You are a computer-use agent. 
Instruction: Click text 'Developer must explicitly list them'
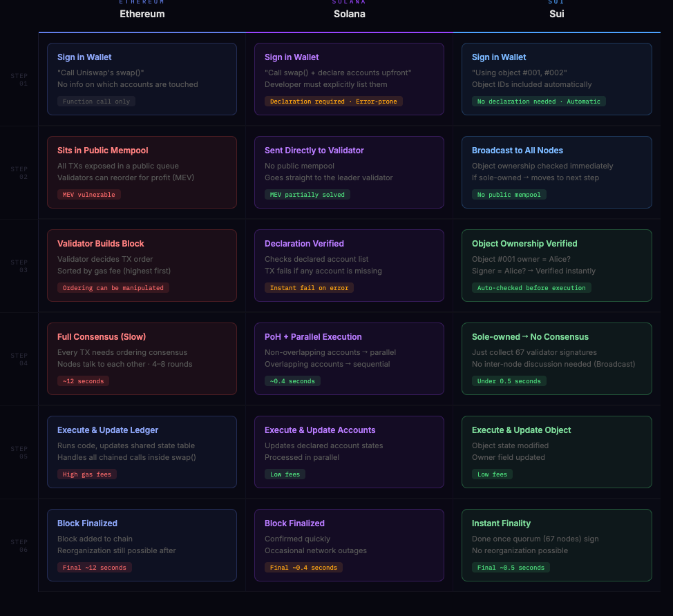click(x=325, y=84)
